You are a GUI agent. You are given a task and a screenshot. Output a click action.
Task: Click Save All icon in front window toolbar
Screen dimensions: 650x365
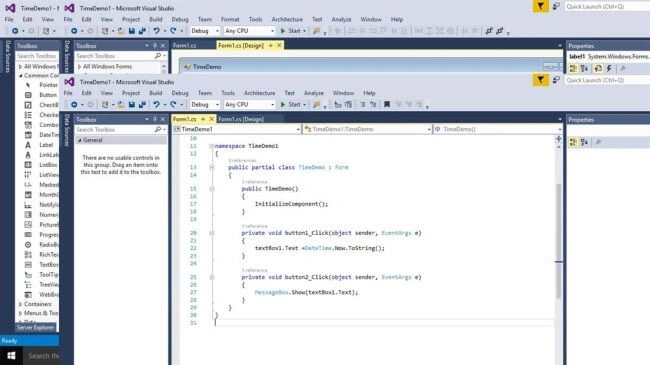tap(142, 105)
